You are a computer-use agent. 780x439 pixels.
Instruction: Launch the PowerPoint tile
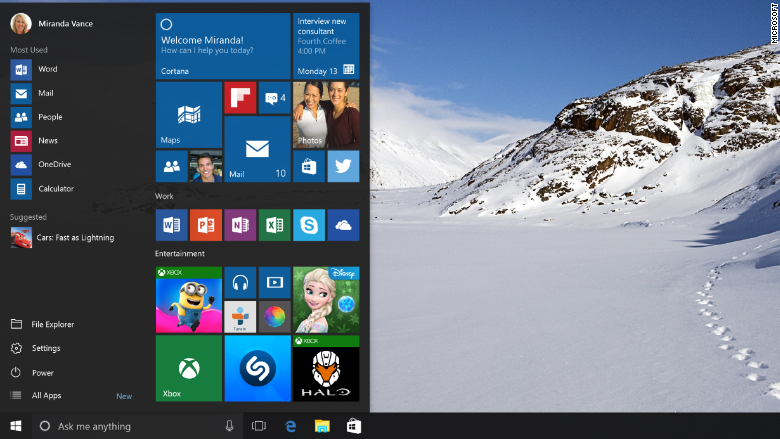coord(206,225)
